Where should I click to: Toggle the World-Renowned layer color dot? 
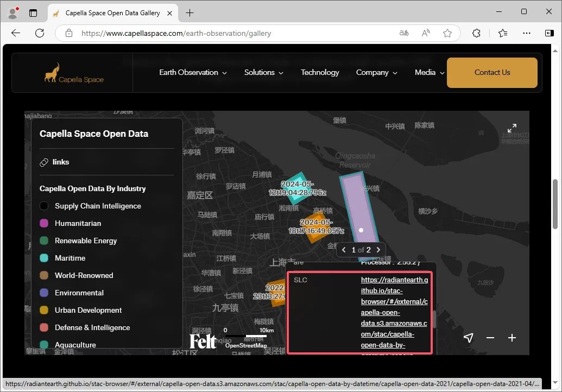44,275
